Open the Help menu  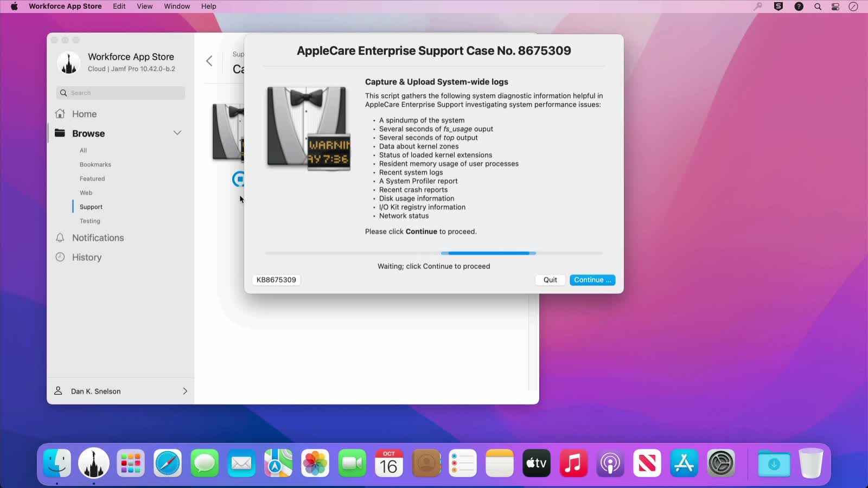[209, 7]
